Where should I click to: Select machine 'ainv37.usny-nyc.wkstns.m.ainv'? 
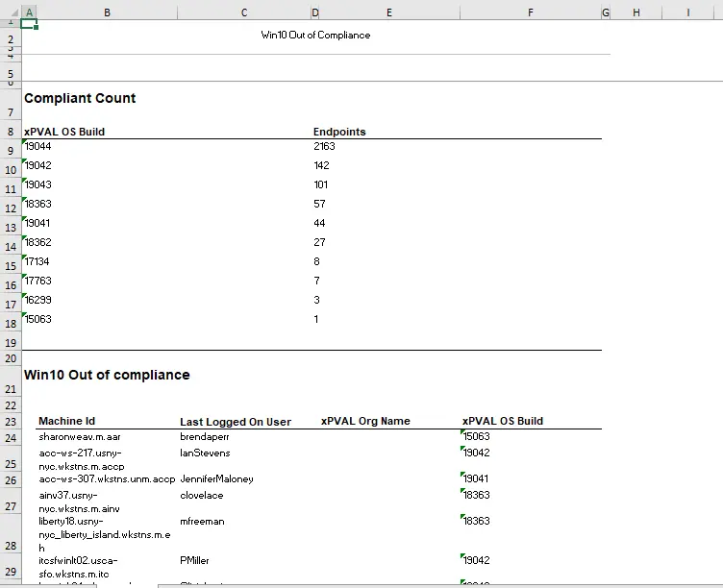coord(79,502)
